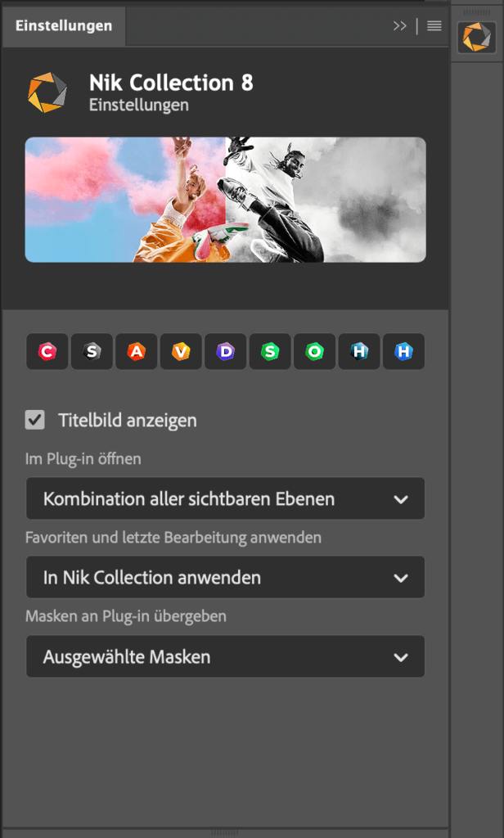Open the Kombination aller sichtbaren Ebenen dropdown
The image size is (504, 838).
click(226, 498)
